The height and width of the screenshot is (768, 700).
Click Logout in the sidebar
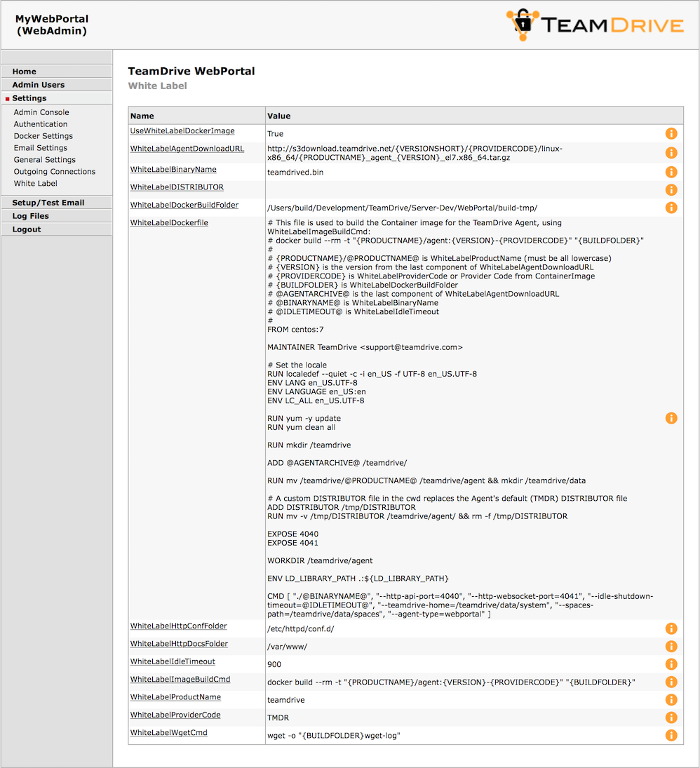pos(57,229)
